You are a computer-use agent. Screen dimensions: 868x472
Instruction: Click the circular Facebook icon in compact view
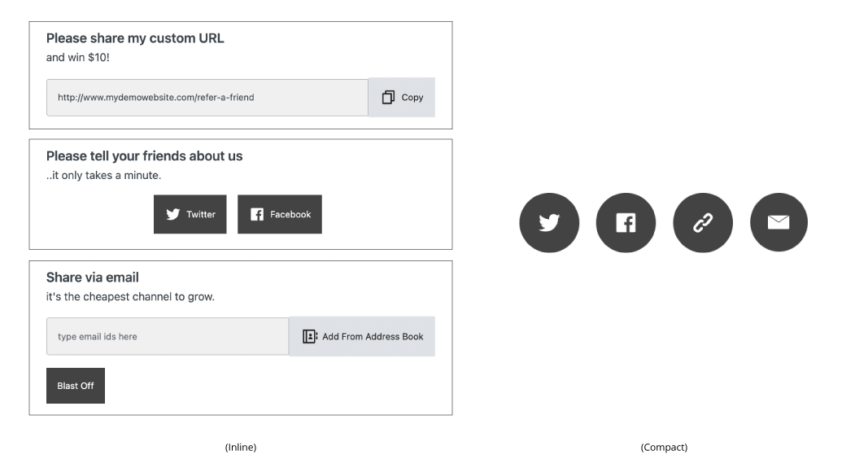click(626, 222)
